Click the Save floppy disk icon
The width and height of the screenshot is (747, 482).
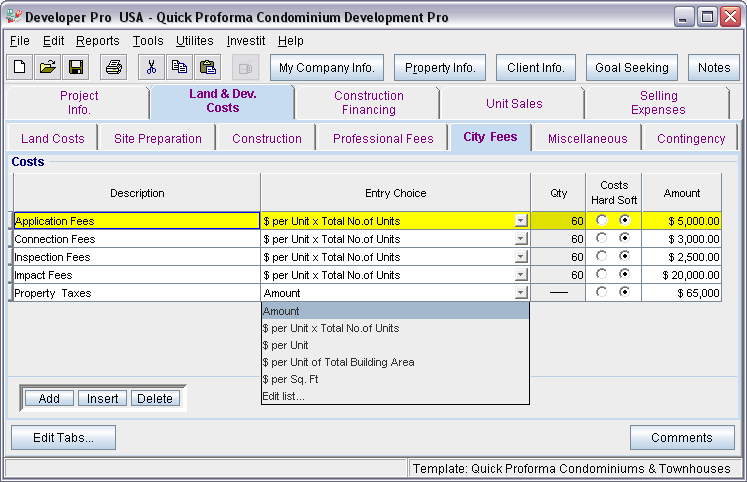click(x=76, y=67)
